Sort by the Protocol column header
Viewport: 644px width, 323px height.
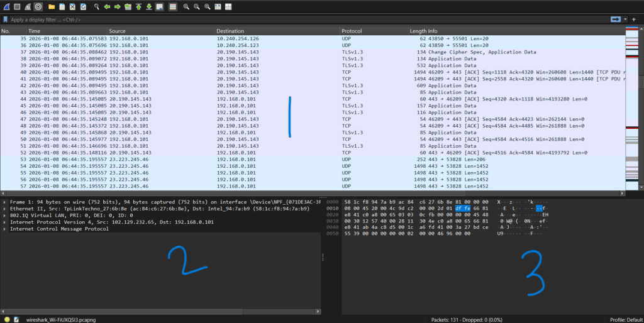351,31
